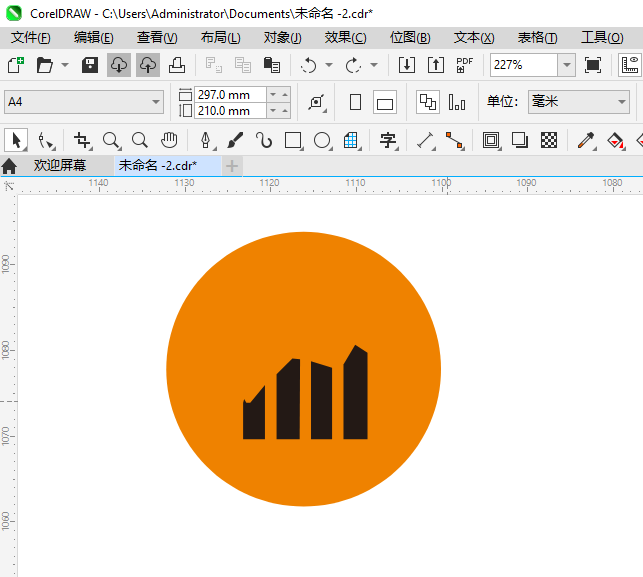Click the cloud upload icon
This screenshot has width=643, height=577.
pos(148,65)
